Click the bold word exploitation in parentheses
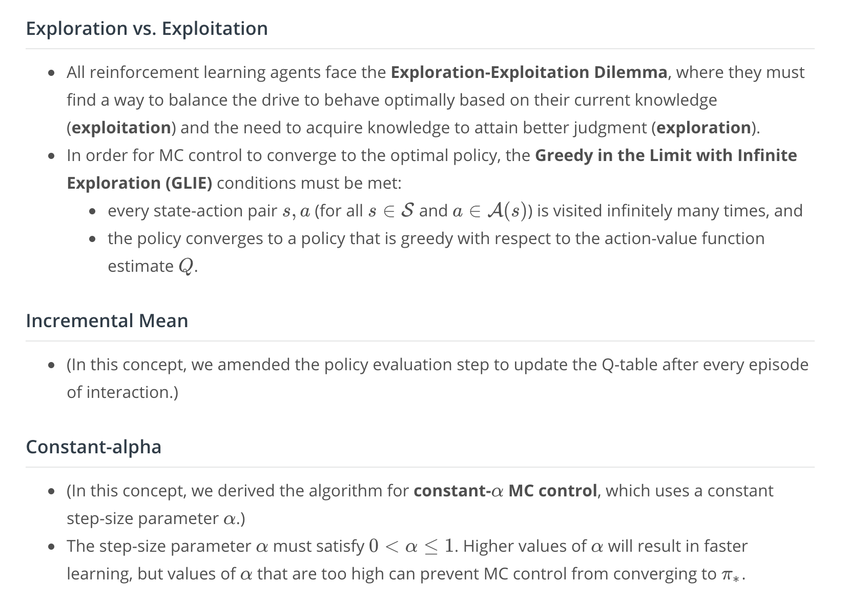Image resolution: width=868 pixels, height=602 pixels. coord(121,128)
